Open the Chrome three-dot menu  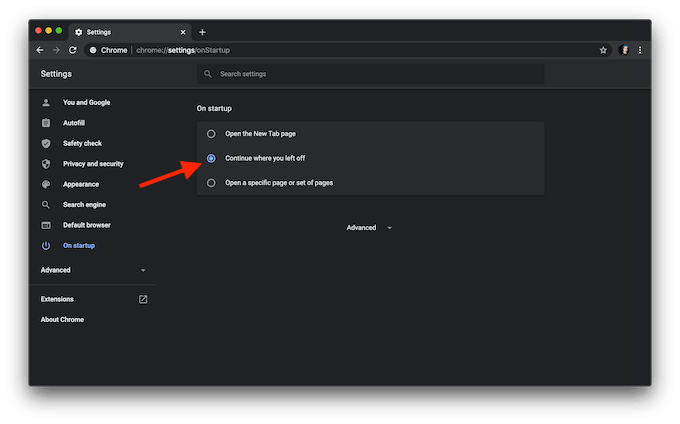coord(640,50)
